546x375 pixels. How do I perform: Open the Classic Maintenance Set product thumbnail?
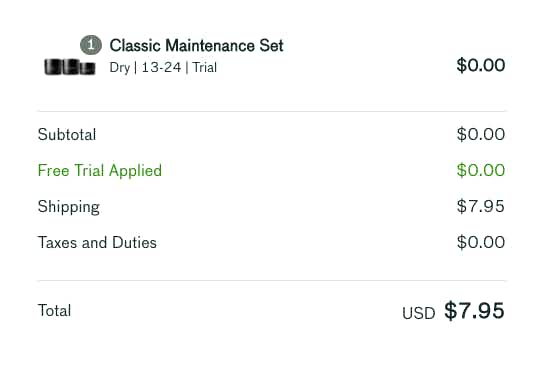pyautogui.click(x=70, y=67)
